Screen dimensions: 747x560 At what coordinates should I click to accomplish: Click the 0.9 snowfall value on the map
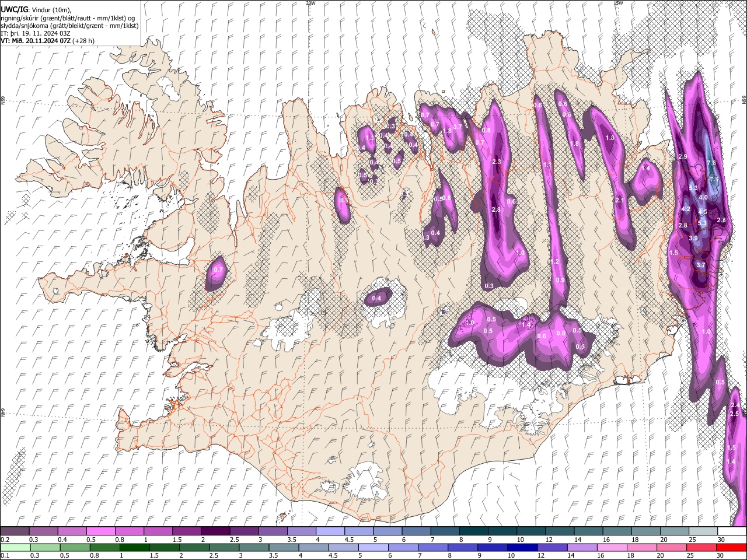(560, 281)
